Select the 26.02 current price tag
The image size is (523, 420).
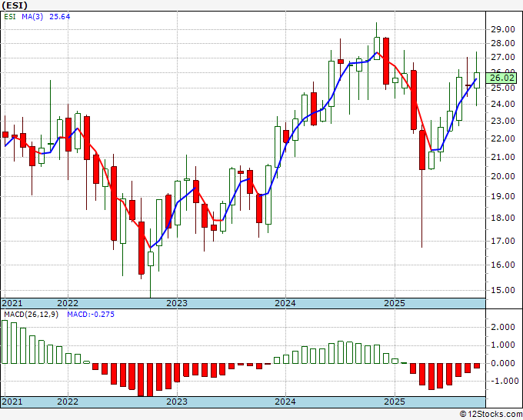[502, 78]
